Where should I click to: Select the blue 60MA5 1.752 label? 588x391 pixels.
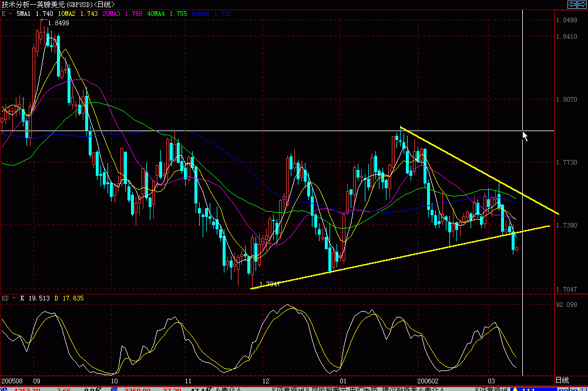211,14
